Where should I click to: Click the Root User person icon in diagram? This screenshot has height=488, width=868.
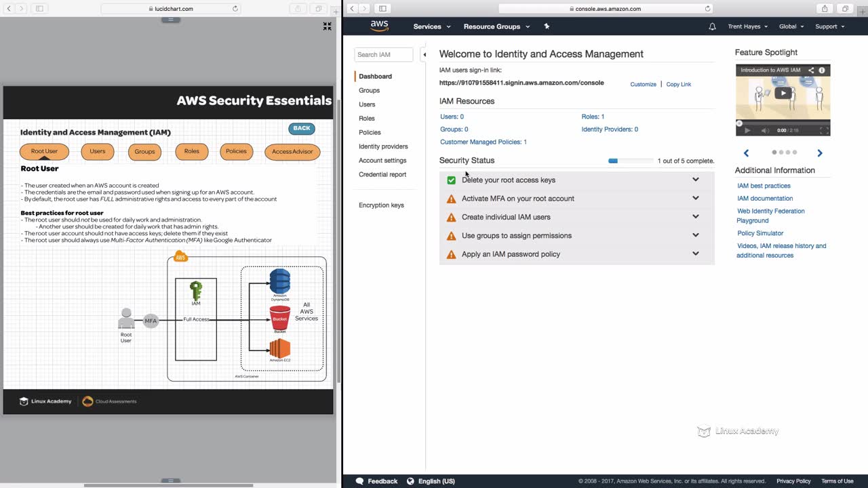(x=126, y=319)
